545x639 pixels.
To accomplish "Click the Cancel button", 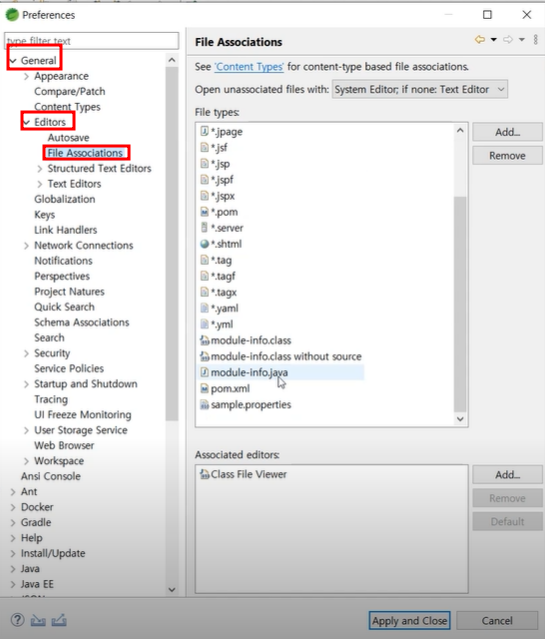I will [497, 621].
